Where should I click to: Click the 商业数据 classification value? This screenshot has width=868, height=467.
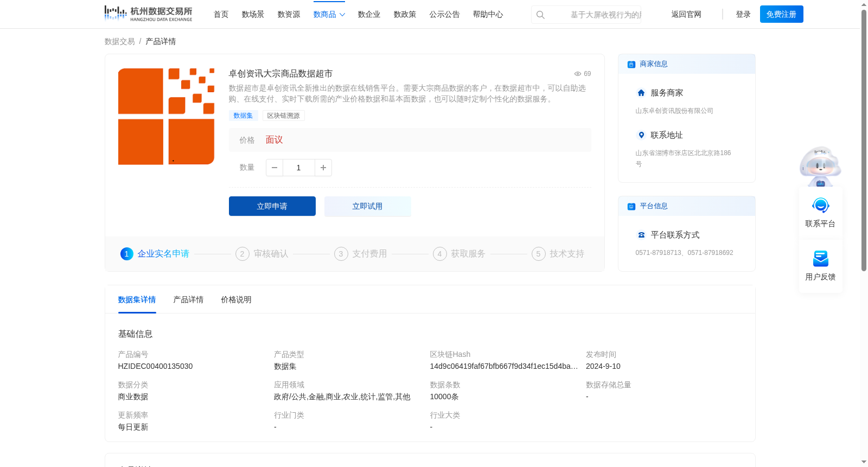(x=133, y=397)
